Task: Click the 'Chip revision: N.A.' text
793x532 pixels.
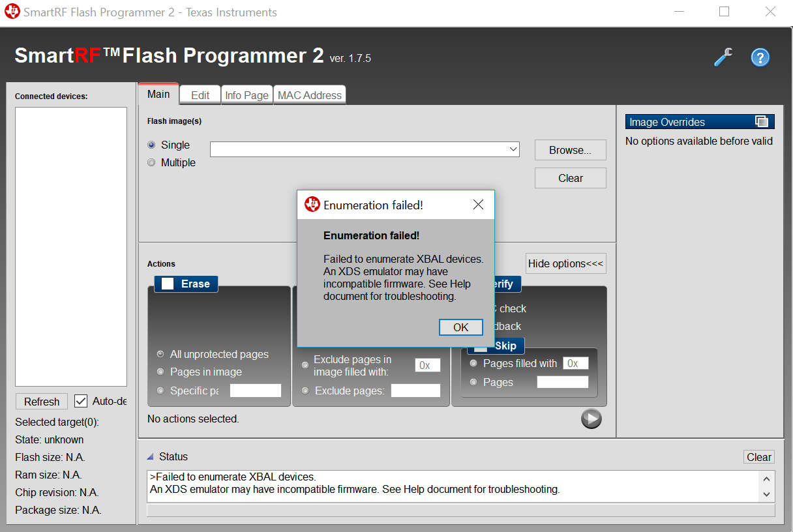Action: pyautogui.click(x=57, y=492)
